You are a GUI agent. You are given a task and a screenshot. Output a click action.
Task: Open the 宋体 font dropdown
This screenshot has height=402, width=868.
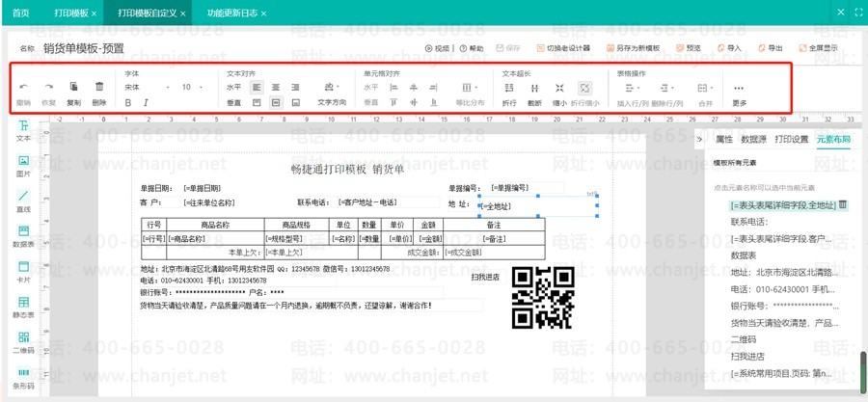coord(147,88)
